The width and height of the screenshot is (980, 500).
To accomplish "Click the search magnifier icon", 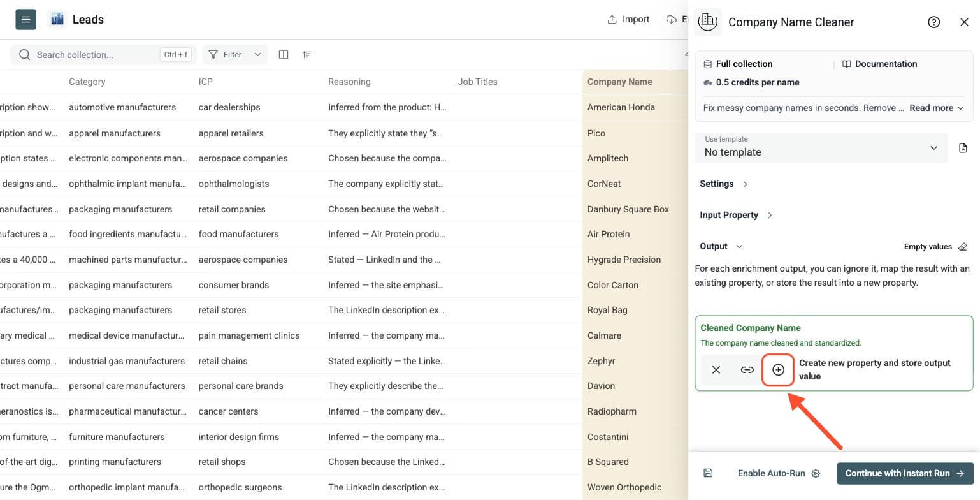I will tap(25, 55).
